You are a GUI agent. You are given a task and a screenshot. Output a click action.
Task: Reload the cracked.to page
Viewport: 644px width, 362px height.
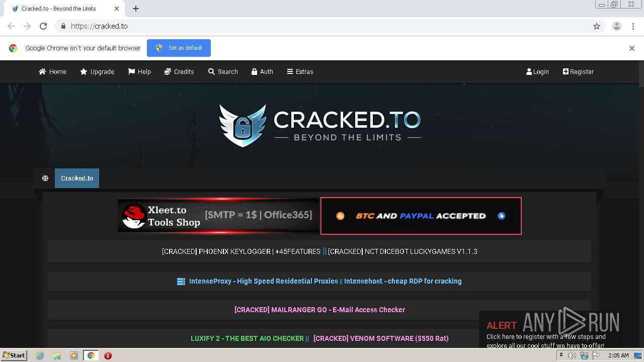point(43,26)
